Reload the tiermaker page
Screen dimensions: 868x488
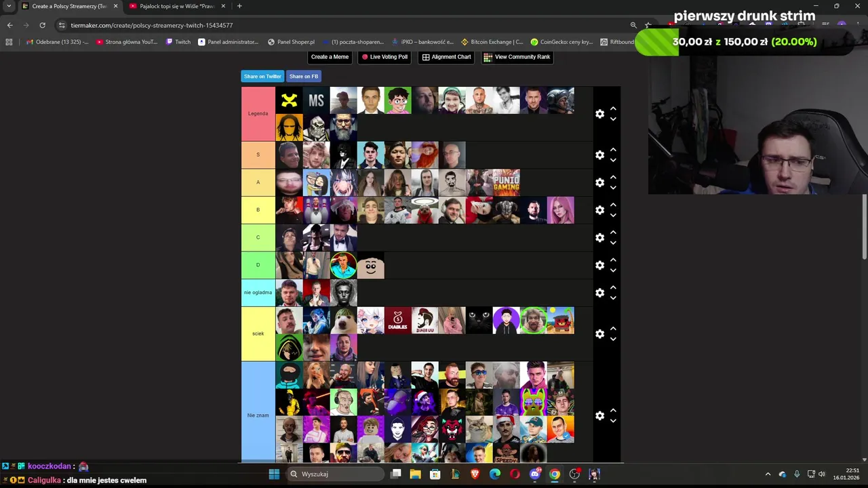42,25
